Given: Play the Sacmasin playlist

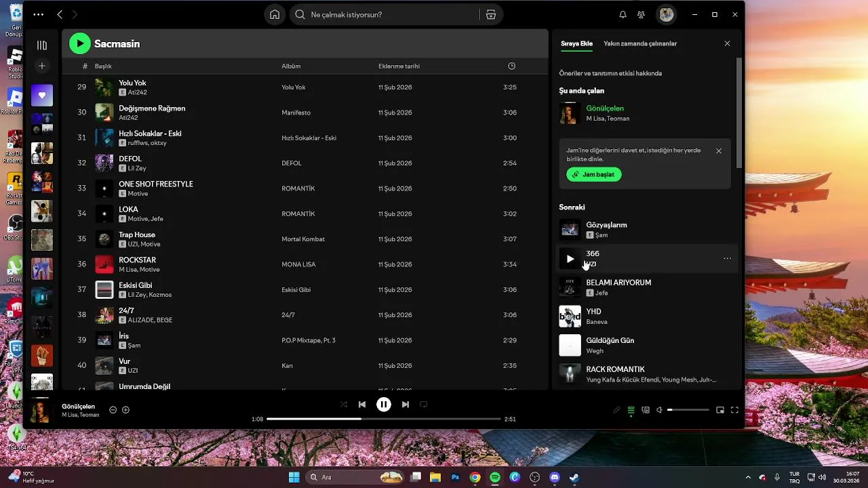Looking at the screenshot, I should click(x=80, y=43).
